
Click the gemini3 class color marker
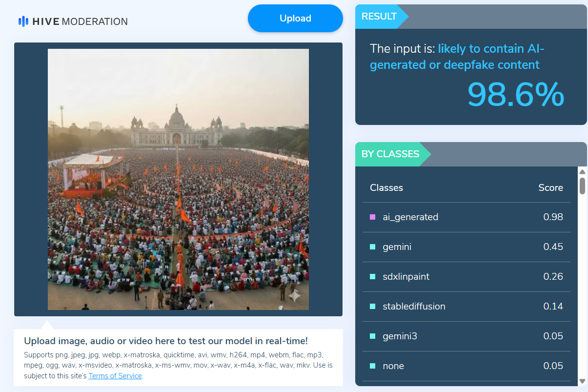373,336
